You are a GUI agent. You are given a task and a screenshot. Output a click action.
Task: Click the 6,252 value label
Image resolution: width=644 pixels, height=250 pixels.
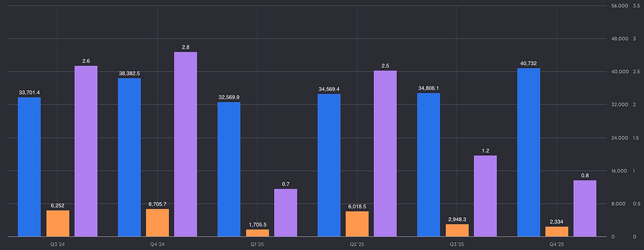tap(58, 205)
